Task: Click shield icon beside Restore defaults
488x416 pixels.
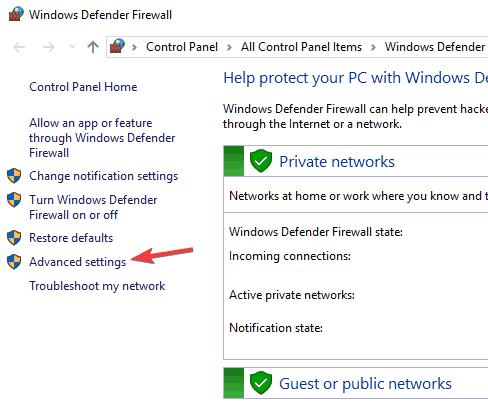Action: click(14, 237)
